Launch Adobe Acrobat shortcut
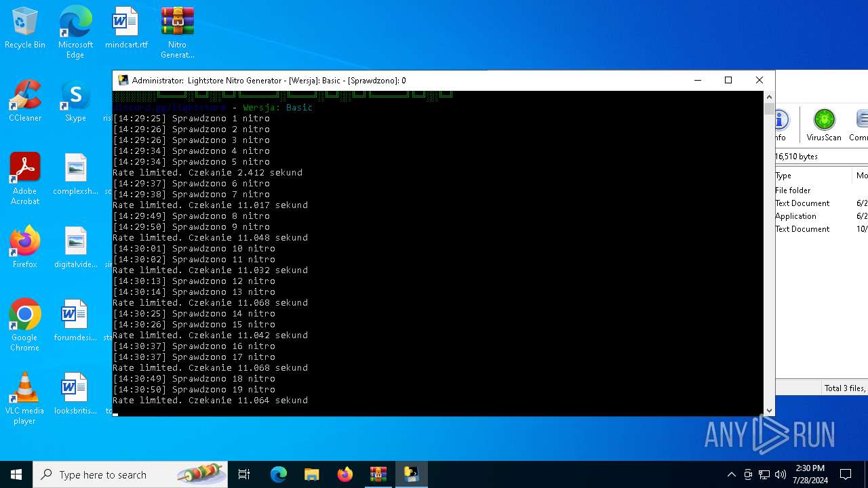This screenshot has height=488, width=868. (x=25, y=179)
